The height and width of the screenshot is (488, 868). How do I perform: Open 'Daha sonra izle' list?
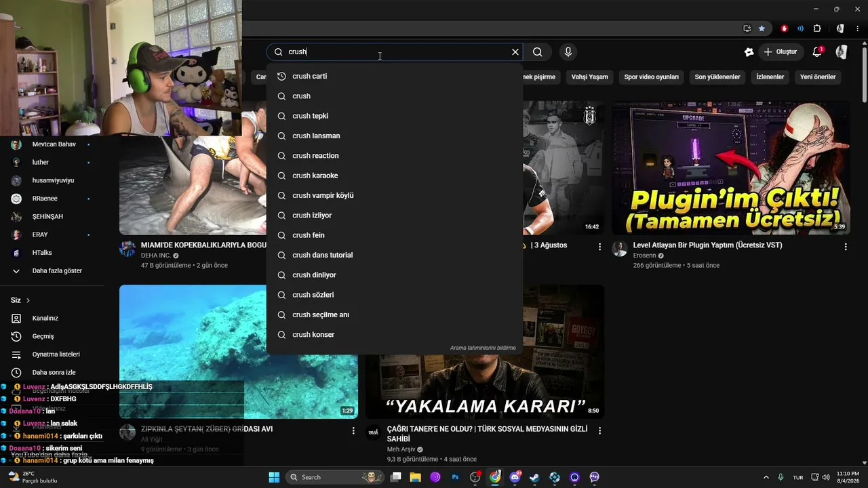pos(52,373)
